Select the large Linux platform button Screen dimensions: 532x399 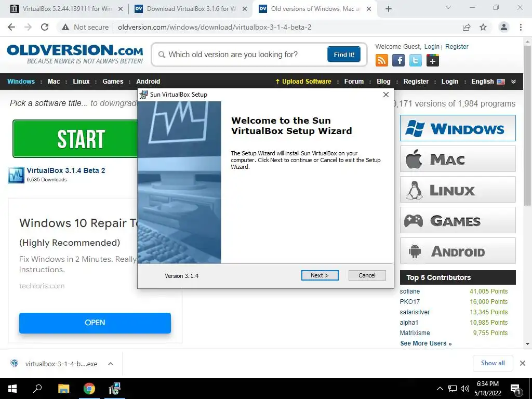click(x=458, y=189)
